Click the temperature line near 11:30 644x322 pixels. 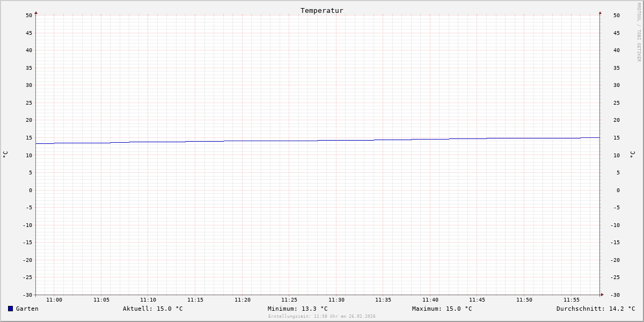(x=336, y=140)
